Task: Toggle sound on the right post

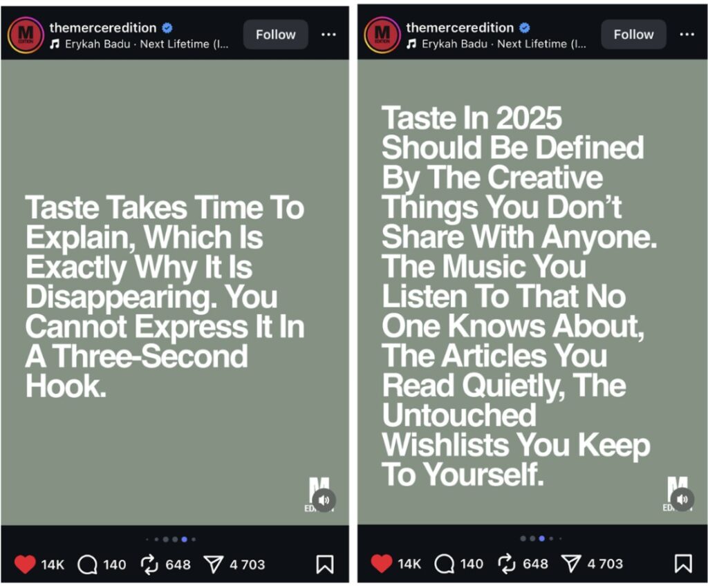Action: tap(682, 500)
